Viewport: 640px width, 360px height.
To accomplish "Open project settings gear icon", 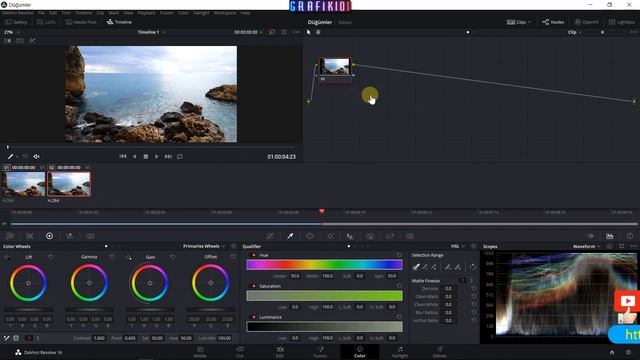I will pyautogui.click(x=629, y=352).
